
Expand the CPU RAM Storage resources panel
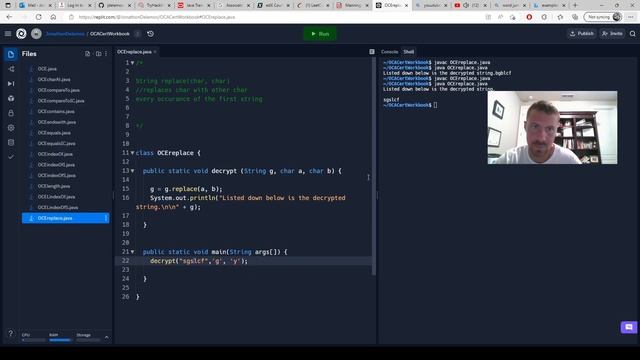tap(107, 337)
